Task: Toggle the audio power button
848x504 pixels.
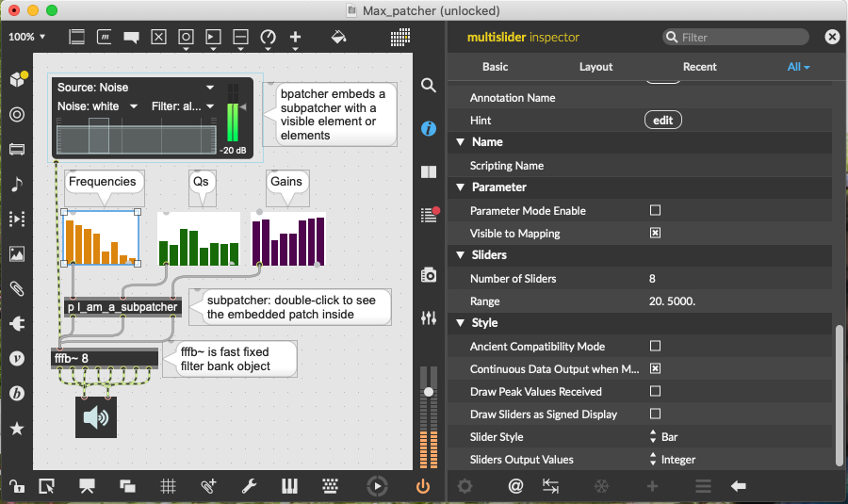Action: tap(423, 486)
